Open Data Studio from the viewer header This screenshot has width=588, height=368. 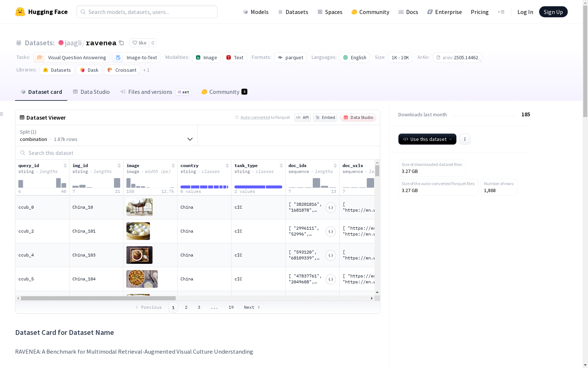[x=358, y=117]
